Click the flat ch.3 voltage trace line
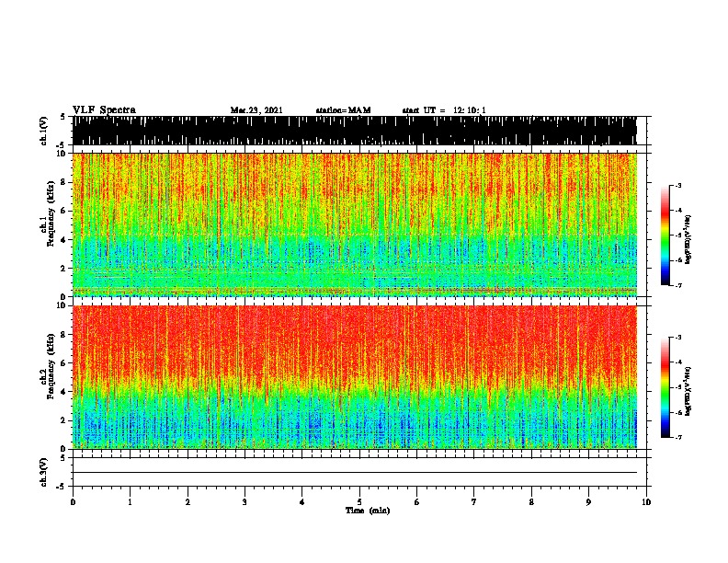The height and width of the screenshot is (563, 728). click(x=355, y=473)
